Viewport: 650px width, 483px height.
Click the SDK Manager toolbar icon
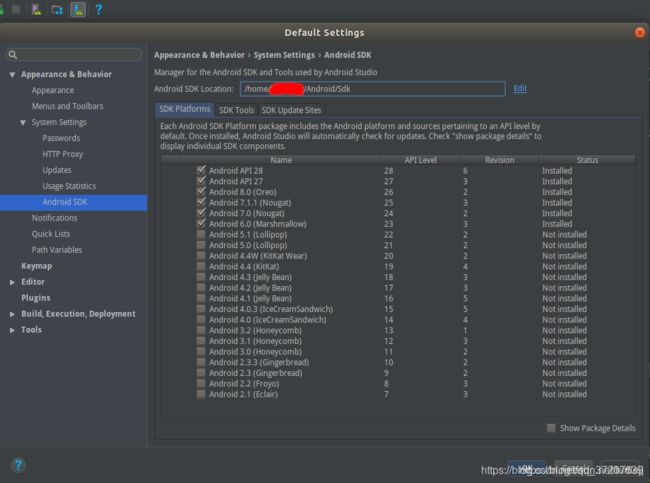(78, 10)
